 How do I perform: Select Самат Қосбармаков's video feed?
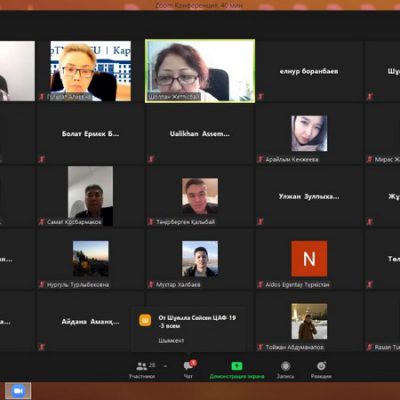click(90, 196)
